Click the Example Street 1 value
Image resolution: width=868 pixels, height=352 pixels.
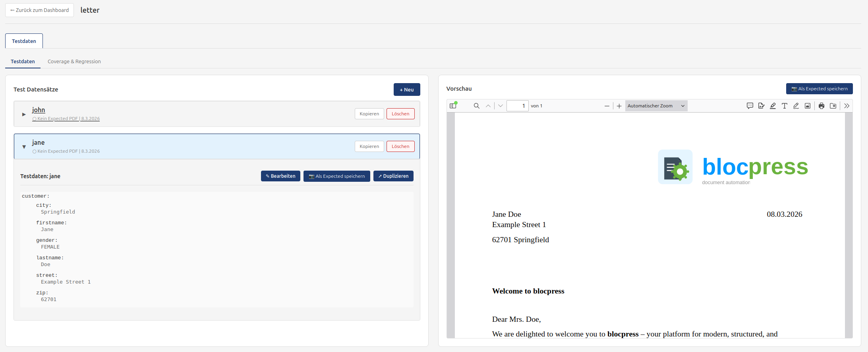pos(66,282)
